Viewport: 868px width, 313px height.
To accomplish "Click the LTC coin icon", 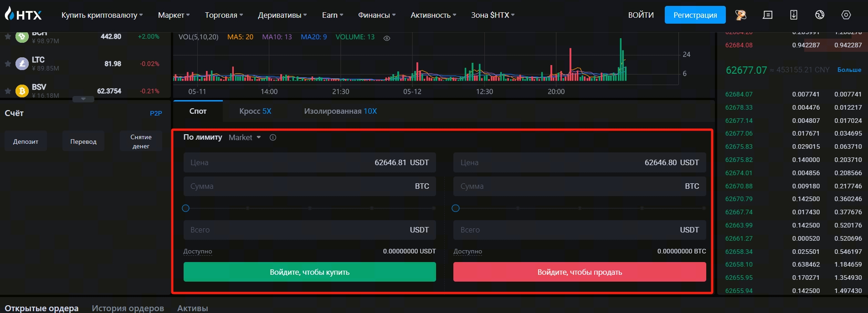I will [22, 64].
